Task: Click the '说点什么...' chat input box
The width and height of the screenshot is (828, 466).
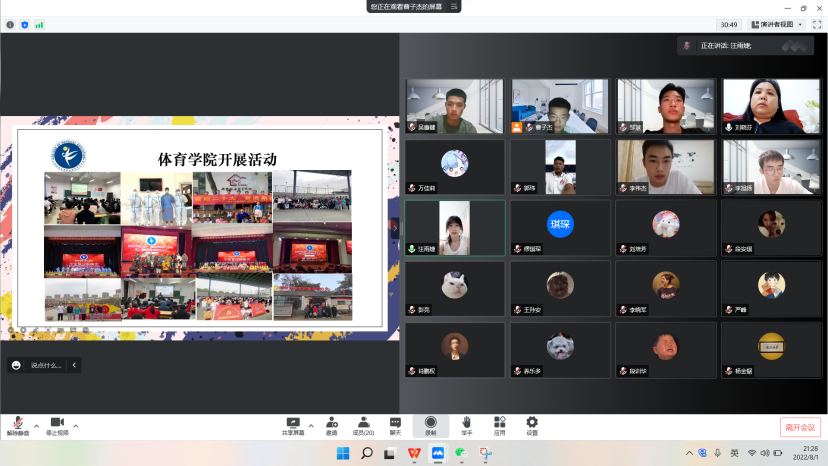Action: (x=45, y=365)
